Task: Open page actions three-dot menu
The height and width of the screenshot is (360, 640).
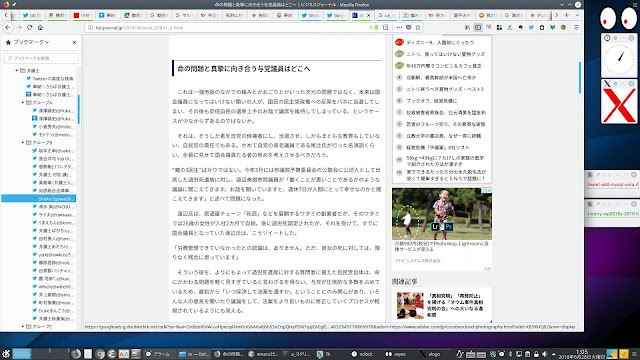Action: click(399, 27)
